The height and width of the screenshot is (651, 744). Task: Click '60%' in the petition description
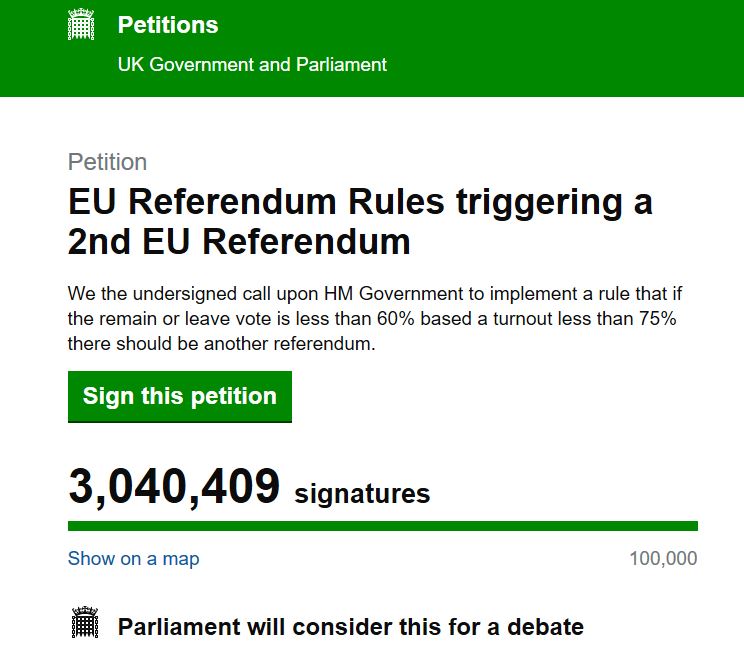pos(396,319)
